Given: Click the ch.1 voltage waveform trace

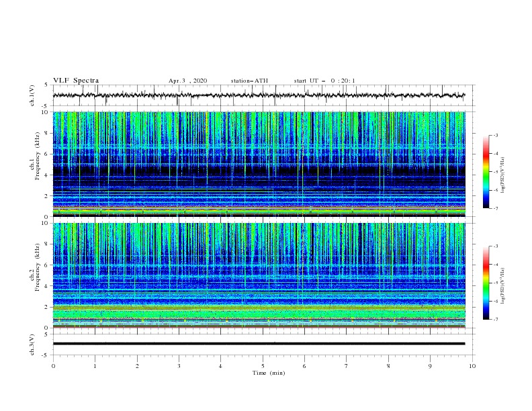Looking at the screenshot, I should tap(259, 95).
